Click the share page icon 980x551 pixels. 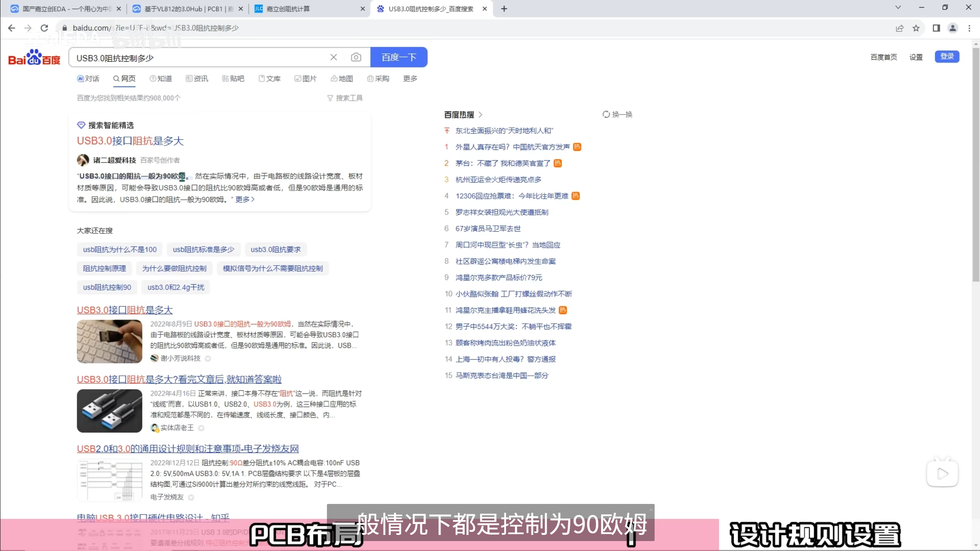pyautogui.click(x=899, y=28)
